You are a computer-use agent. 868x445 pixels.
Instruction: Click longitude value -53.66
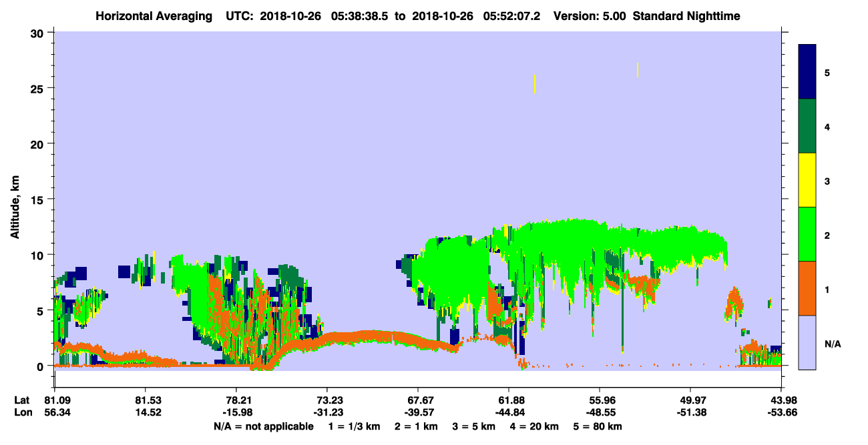(781, 413)
